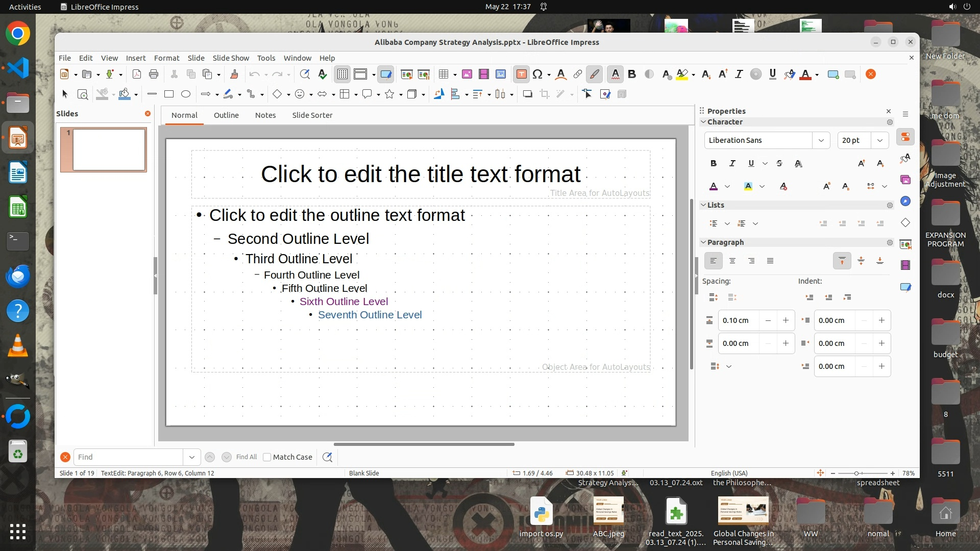This screenshot has height=551, width=980.
Task: Click the Find All button
Action: coord(247,458)
